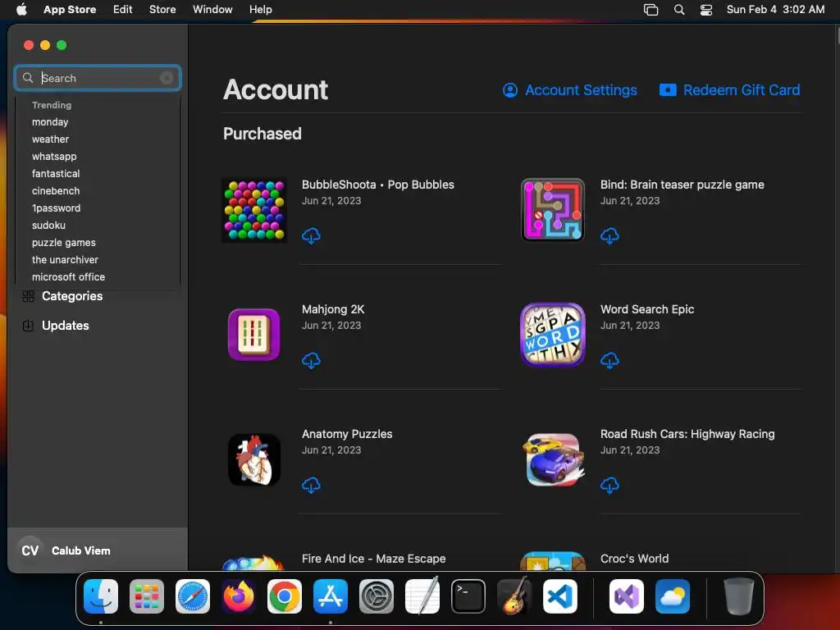
Task: Open Finder from the Dock
Action: click(x=101, y=596)
